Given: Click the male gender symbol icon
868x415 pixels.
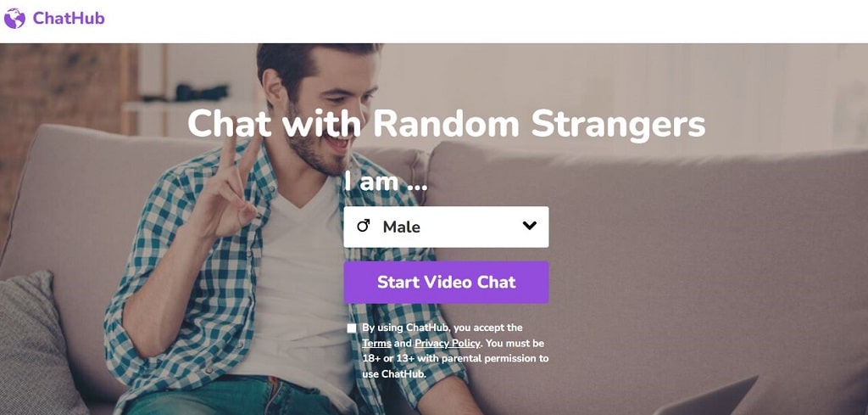Looking at the screenshot, I should point(363,226).
